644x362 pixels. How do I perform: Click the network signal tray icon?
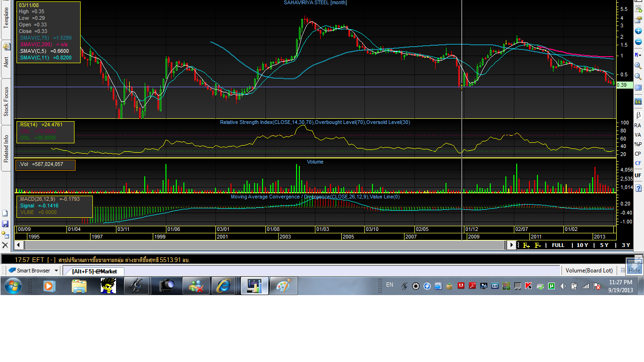coord(586,286)
